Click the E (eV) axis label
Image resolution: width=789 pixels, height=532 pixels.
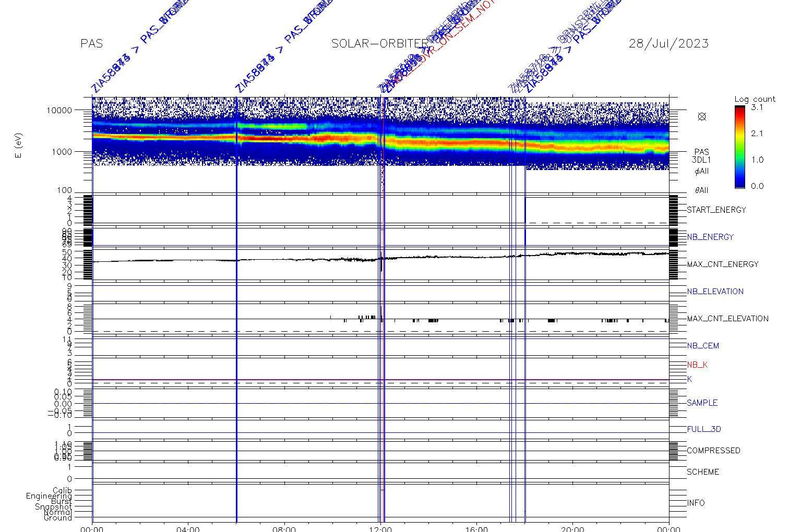(x=19, y=147)
